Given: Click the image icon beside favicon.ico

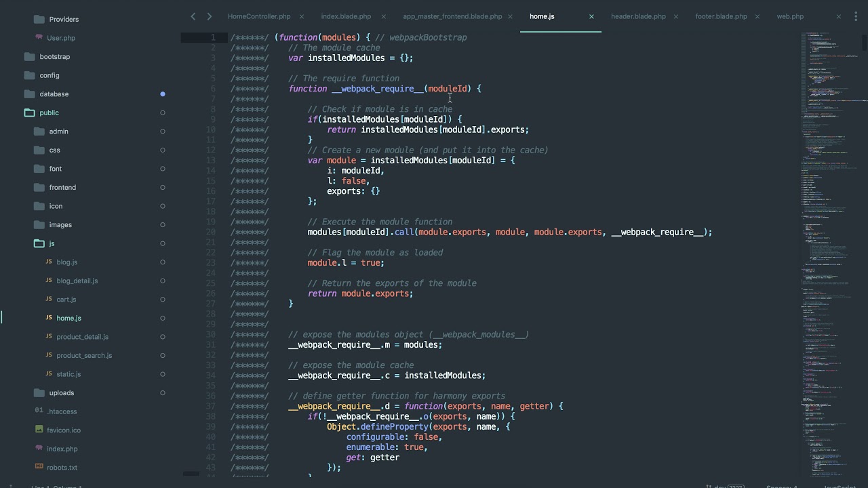Looking at the screenshot, I should tap(39, 430).
